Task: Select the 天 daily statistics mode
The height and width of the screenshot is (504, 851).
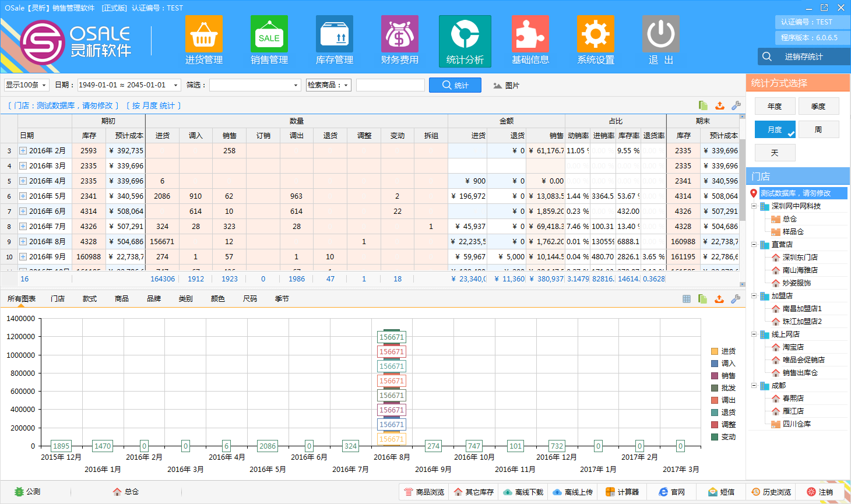Action: click(x=775, y=153)
